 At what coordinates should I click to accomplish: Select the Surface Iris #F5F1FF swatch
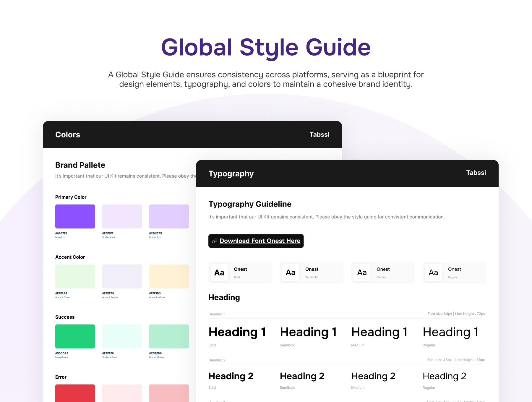click(122, 216)
